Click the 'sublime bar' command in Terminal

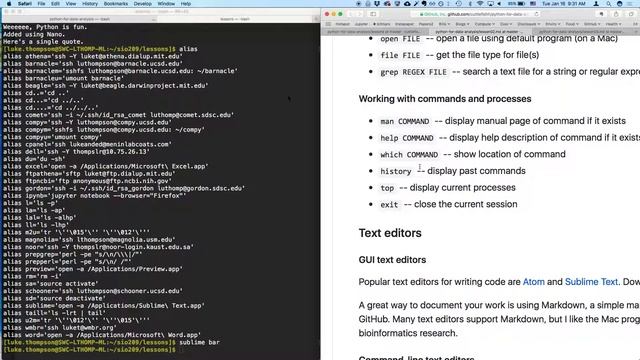pyautogui.click(x=199, y=342)
